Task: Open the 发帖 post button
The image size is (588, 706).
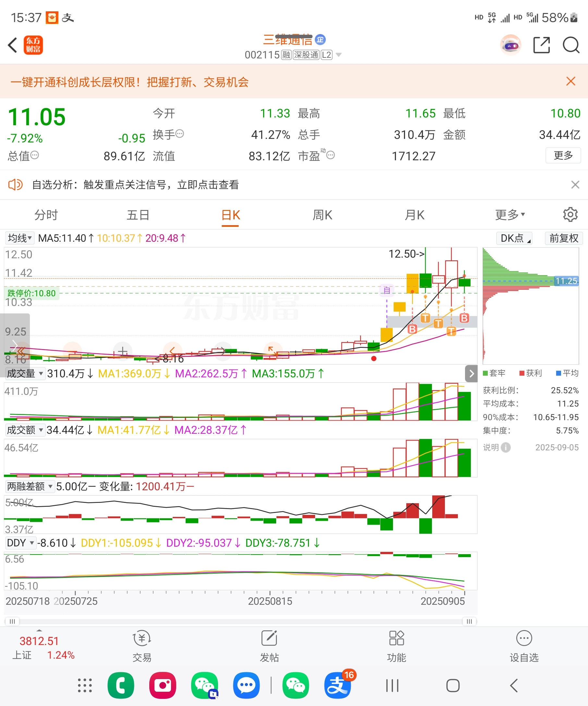Action: click(x=269, y=647)
